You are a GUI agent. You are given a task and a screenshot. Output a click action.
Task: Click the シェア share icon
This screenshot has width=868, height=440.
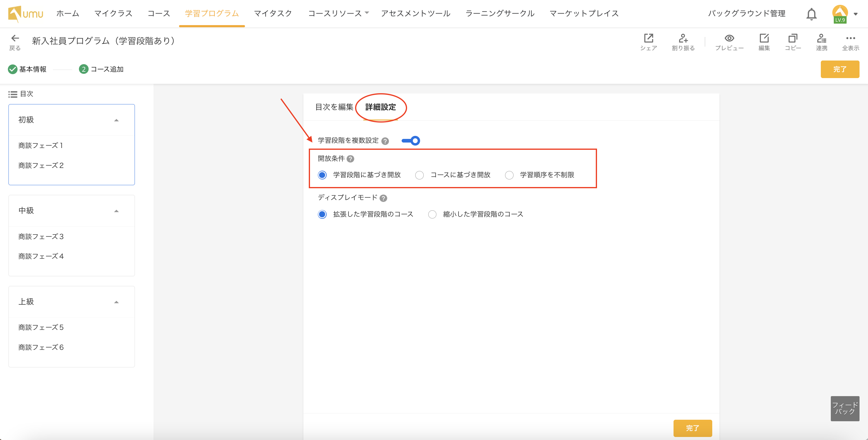click(648, 38)
